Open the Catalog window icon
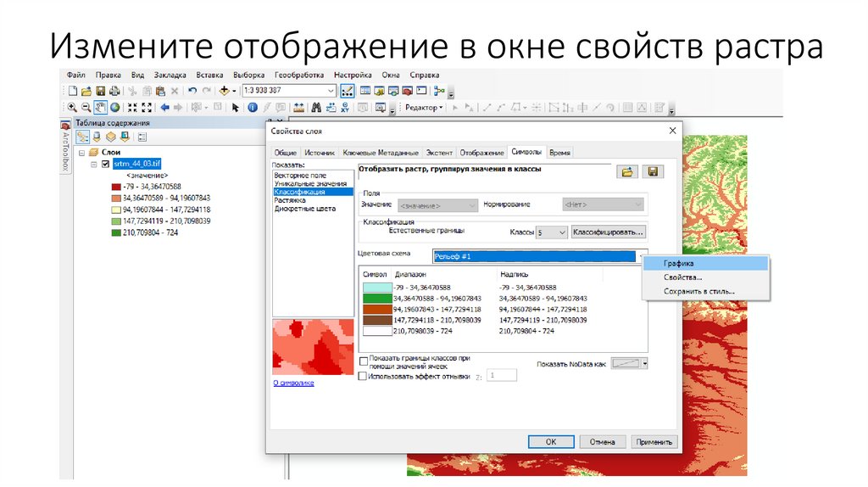This screenshot has height=487, width=868. point(380,91)
